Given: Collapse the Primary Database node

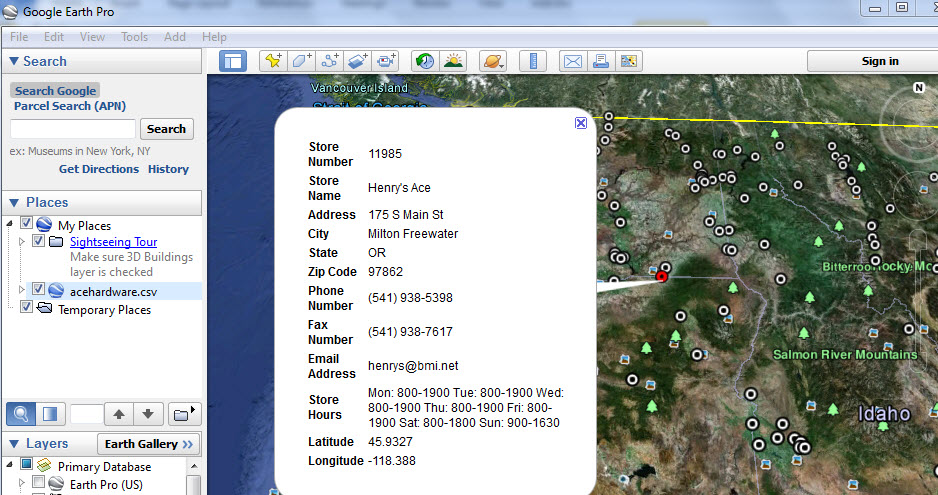Looking at the screenshot, I should click(10, 464).
